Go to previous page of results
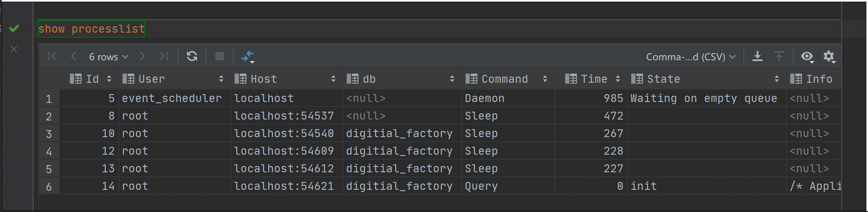Viewport: 868px width, 212px height. 74,56
